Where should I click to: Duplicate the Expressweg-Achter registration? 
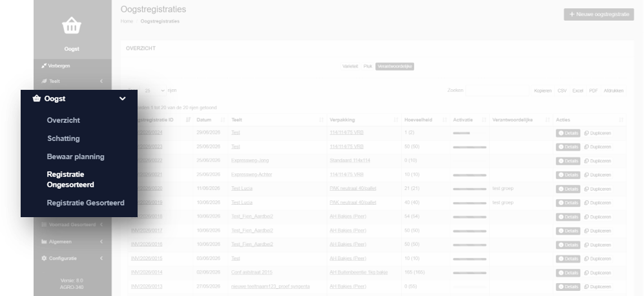click(x=597, y=175)
